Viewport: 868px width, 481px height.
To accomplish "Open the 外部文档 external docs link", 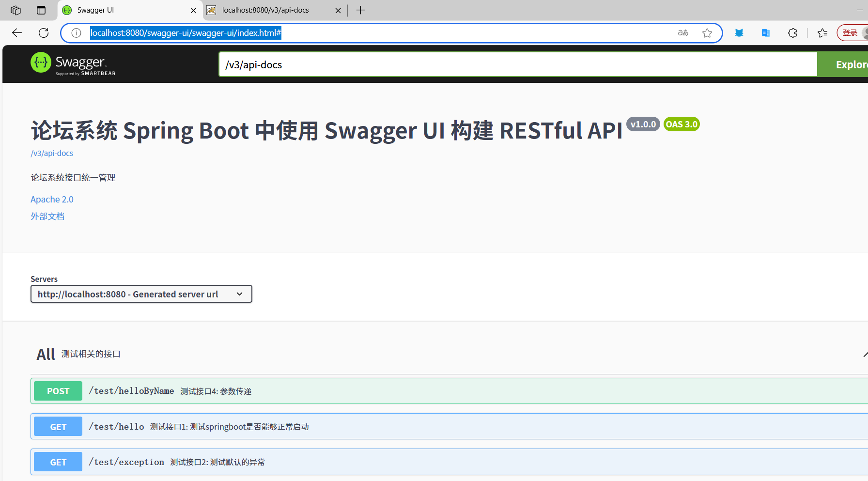I will [47, 217].
